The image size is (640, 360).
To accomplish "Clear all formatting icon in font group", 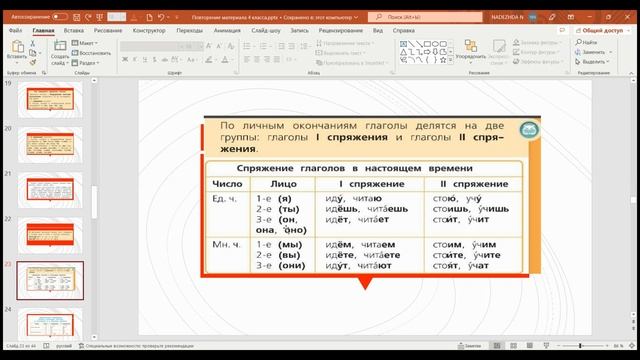I will 231,46.
